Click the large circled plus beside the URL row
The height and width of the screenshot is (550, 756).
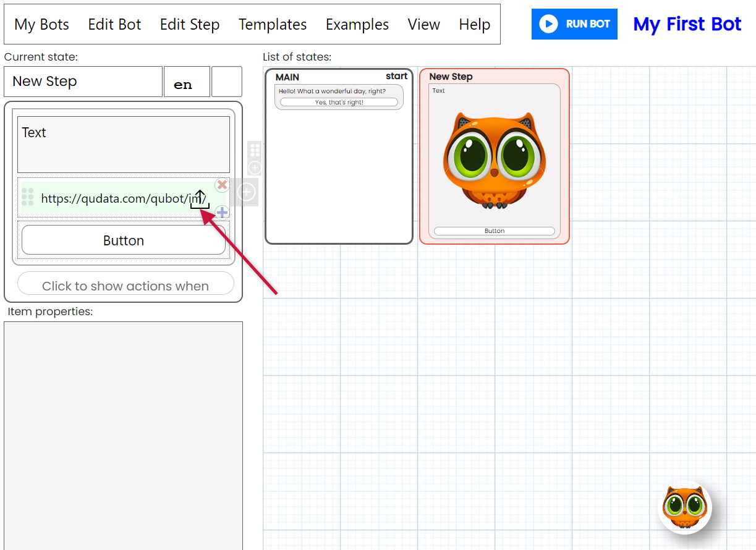click(246, 192)
